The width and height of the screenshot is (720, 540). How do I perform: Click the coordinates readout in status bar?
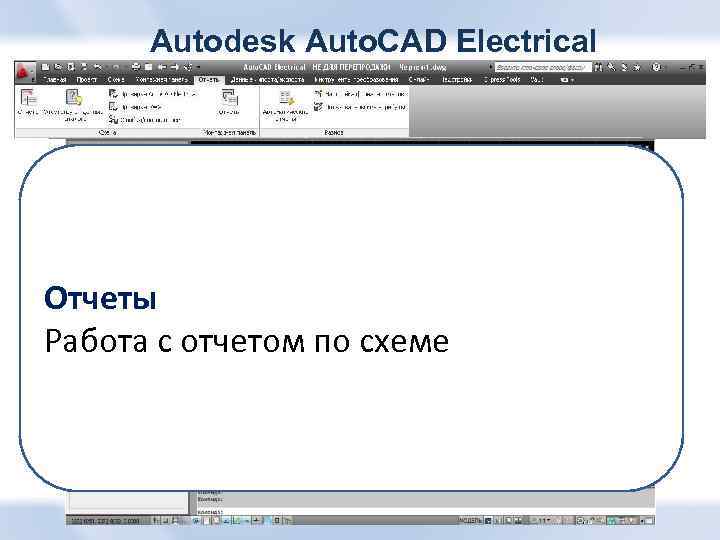107,521
